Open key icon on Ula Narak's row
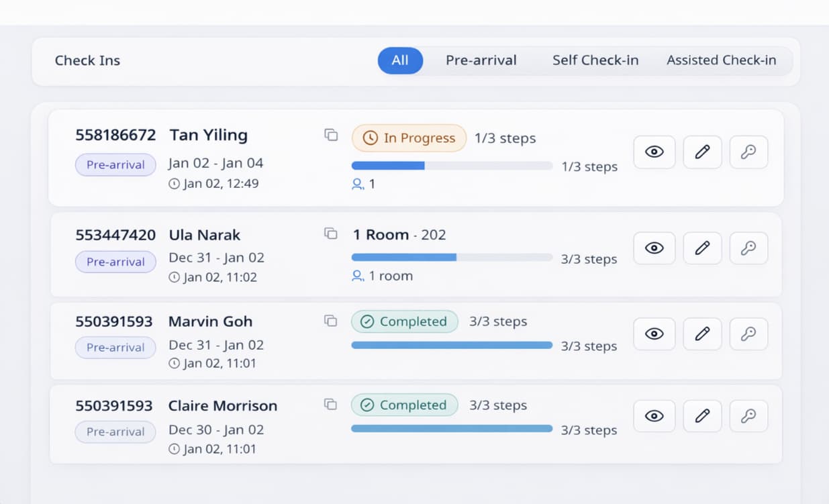This screenshot has width=829, height=504. coord(748,248)
